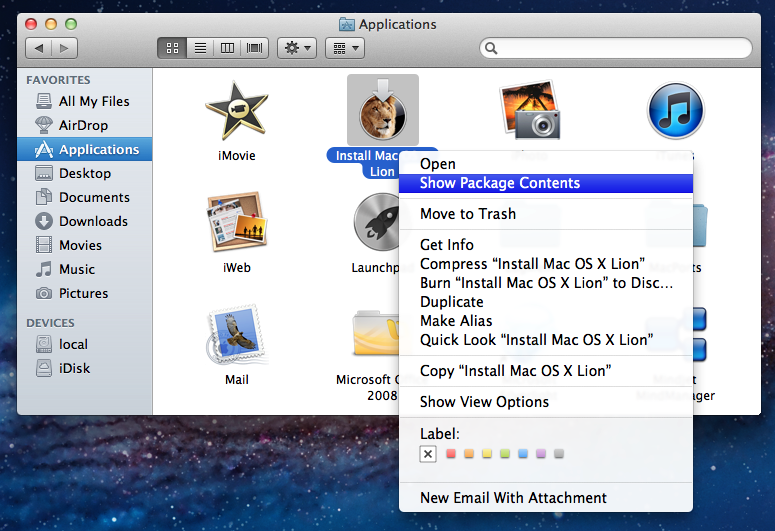Switch to column view
Image resolution: width=775 pixels, height=531 pixels.
point(227,48)
